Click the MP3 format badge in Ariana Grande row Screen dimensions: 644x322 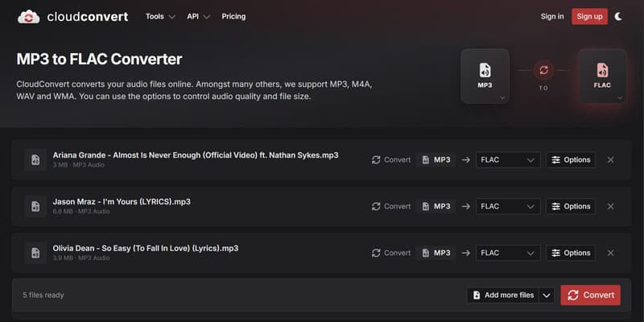(x=436, y=159)
